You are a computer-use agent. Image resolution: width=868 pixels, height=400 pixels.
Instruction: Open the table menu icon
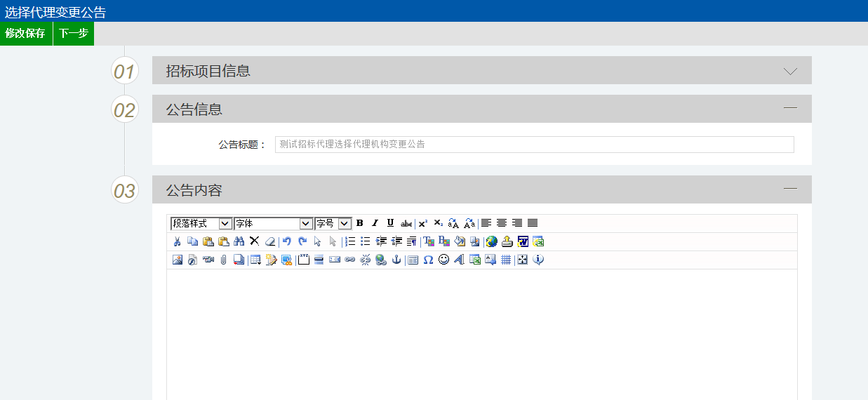click(x=255, y=260)
